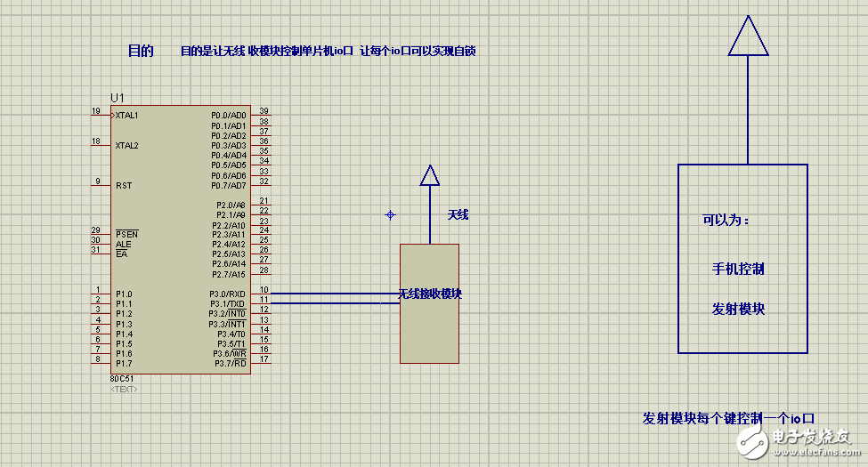
Task: Select the RST pin label
Action: (x=124, y=186)
